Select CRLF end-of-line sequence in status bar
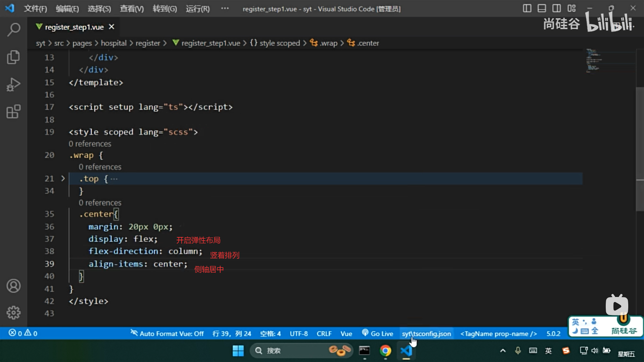 (x=324, y=334)
